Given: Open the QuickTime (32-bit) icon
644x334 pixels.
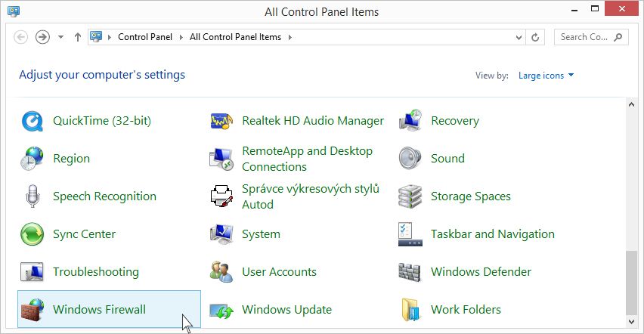Looking at the screenshot, I should point(32,121).
